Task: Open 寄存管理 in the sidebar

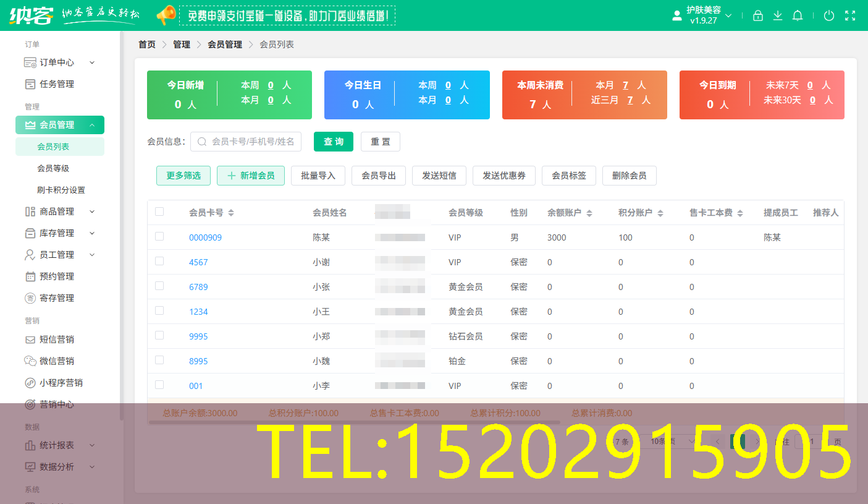Action: coord(56,297)
